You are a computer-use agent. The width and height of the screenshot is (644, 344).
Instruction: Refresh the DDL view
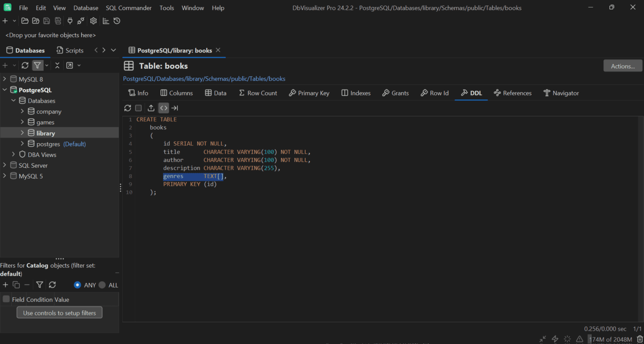(128, 108)
